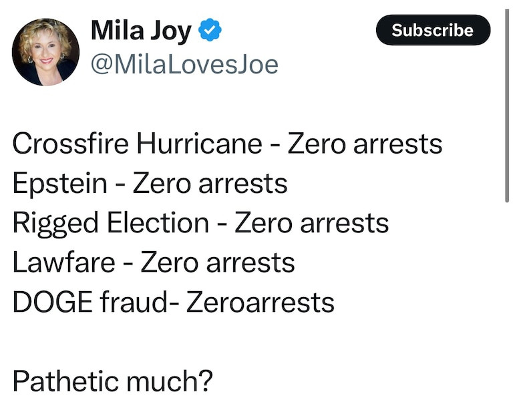Click the word "fraud-" in the post
This screenshot has width=513, height=420.
[138, 302]
